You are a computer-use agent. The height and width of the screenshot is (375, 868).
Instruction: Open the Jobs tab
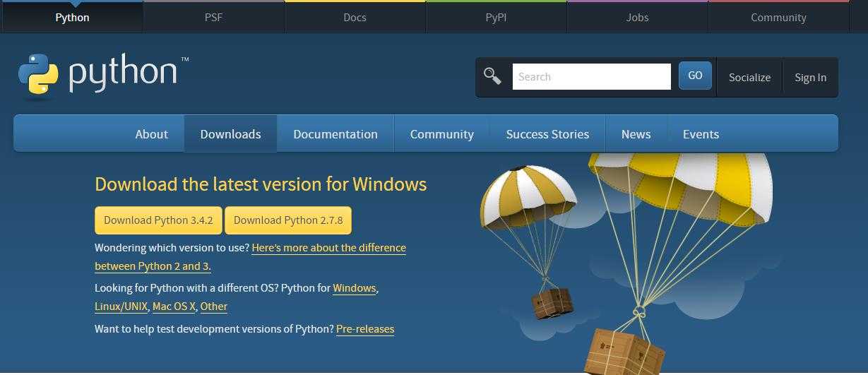coord(637,17)
